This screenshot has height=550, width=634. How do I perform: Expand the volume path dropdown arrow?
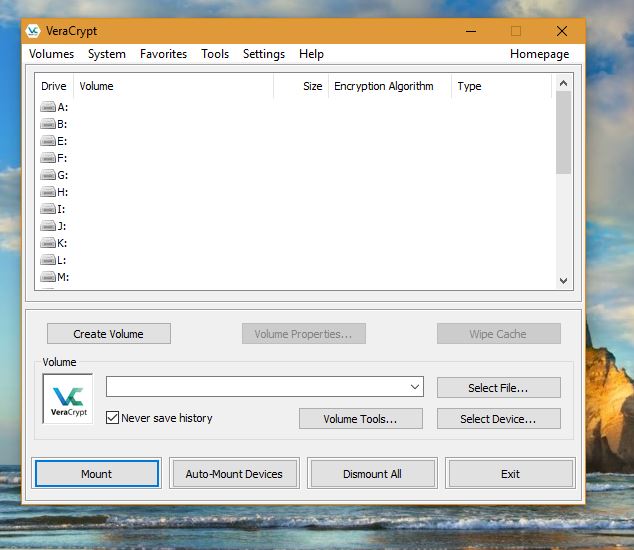coord(415,387)
